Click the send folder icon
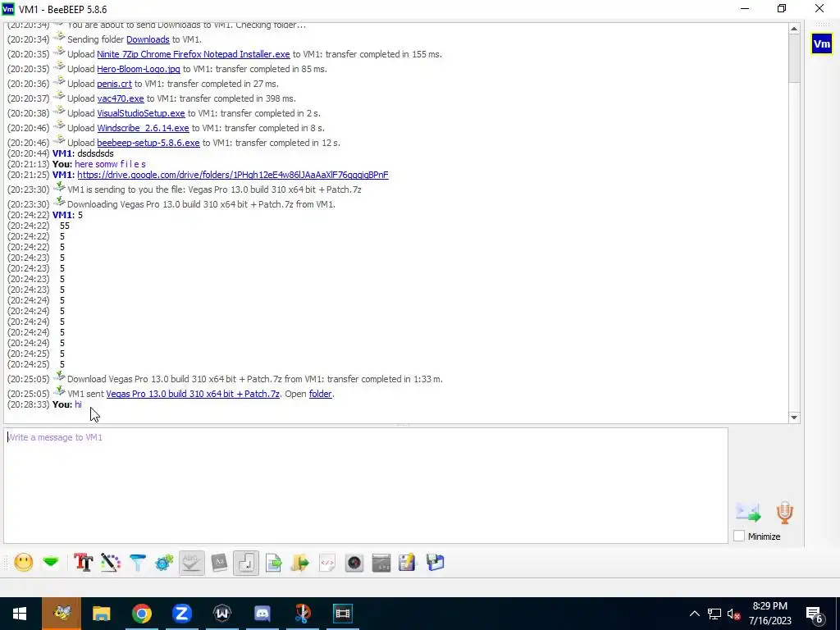Image resolution: width=840 pixels, height=630 pixels. [300, 563]
